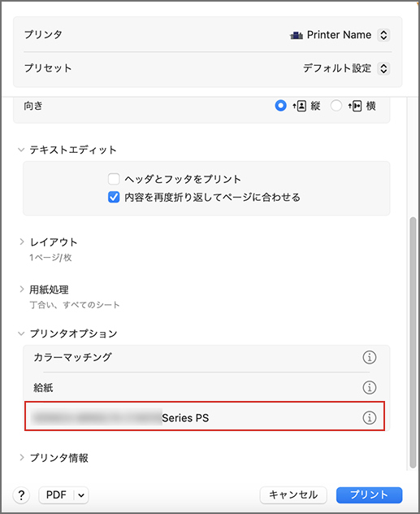Open info for カラーマッチング option
Image resolution: width=420 pixels, height=514 pixels.
370,357
